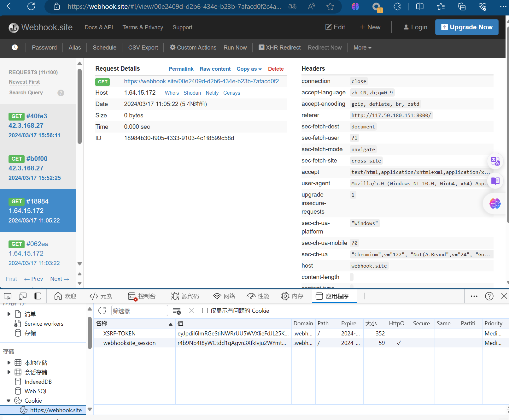
Task: Open the clock history icon in toolbar
Action: 15,47
